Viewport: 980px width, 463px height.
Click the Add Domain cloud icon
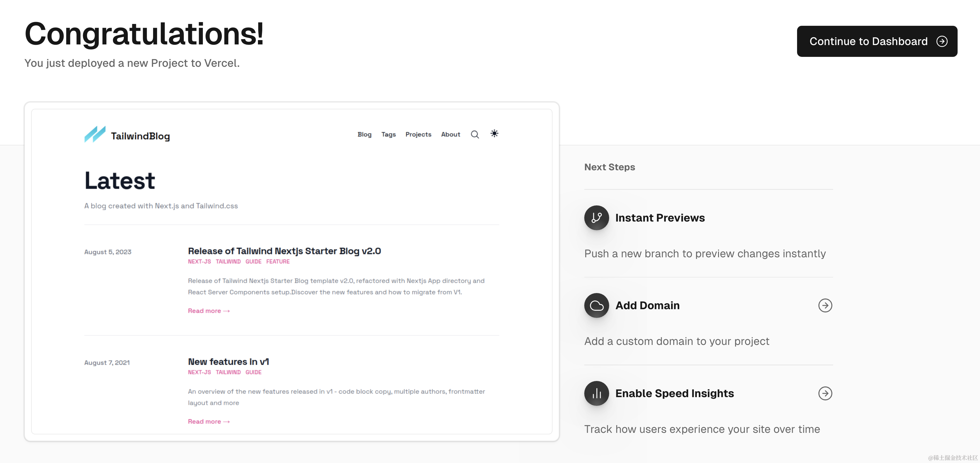[x=596, y=306]
